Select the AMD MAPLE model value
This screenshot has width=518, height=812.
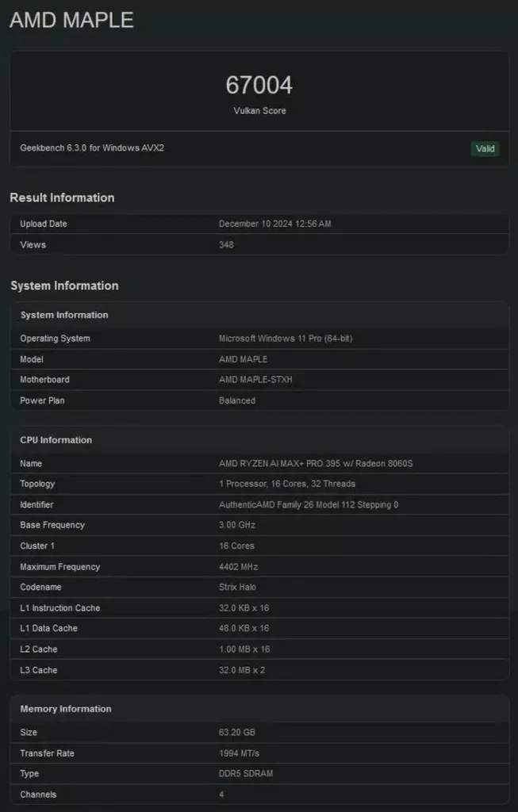243,359
